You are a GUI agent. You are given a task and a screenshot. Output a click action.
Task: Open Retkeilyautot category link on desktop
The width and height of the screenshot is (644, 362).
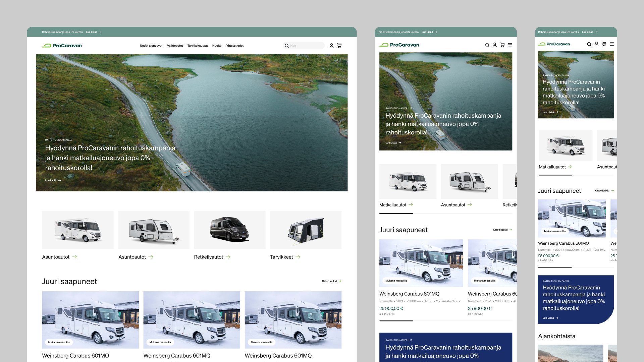pos(212,257)
